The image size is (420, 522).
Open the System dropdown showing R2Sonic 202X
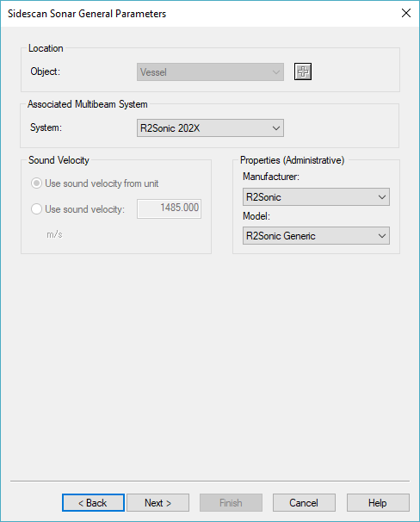210,127
